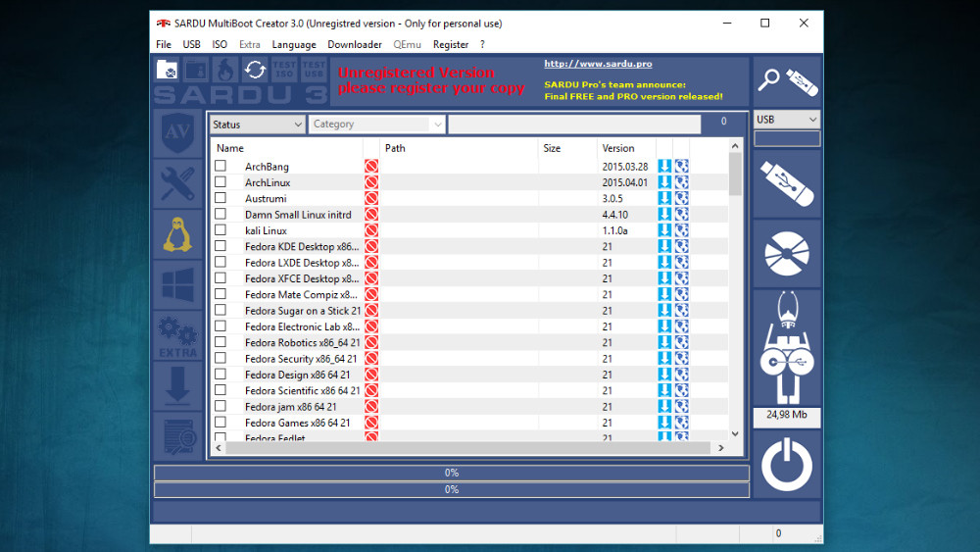The width and height of the screenshot is (980, 552).
Task: Download Fedora Games using blue arrow icon
Action: 664,423
